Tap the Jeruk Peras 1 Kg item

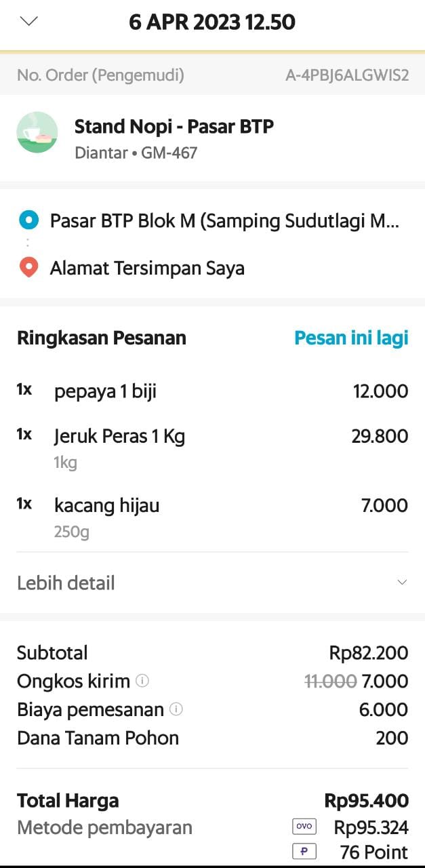click(119, 437)
